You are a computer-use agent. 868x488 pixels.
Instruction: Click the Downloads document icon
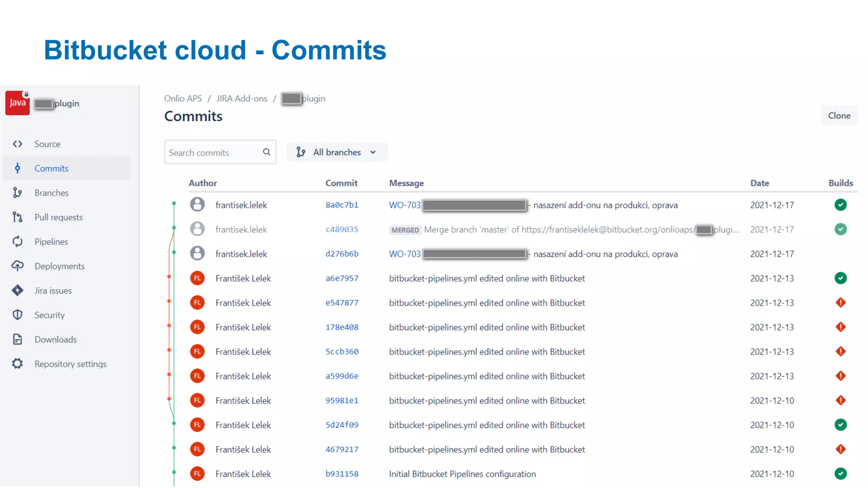point(17,339)
